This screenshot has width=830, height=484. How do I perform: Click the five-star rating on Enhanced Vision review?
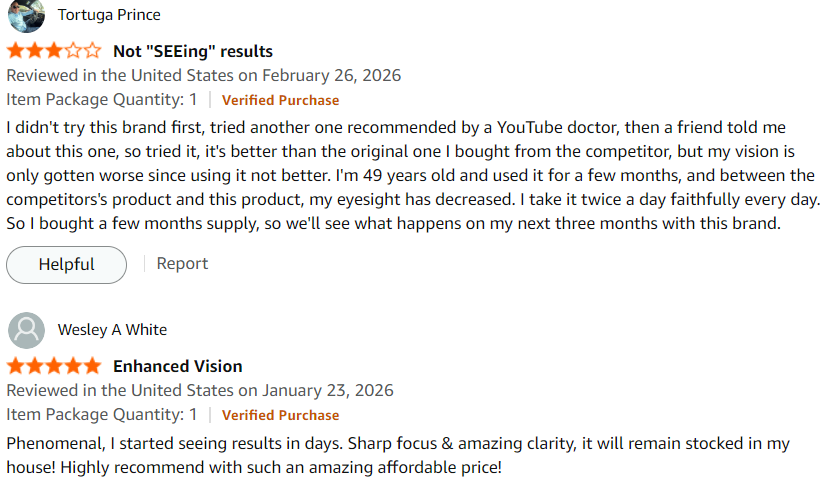pos(54,366)
